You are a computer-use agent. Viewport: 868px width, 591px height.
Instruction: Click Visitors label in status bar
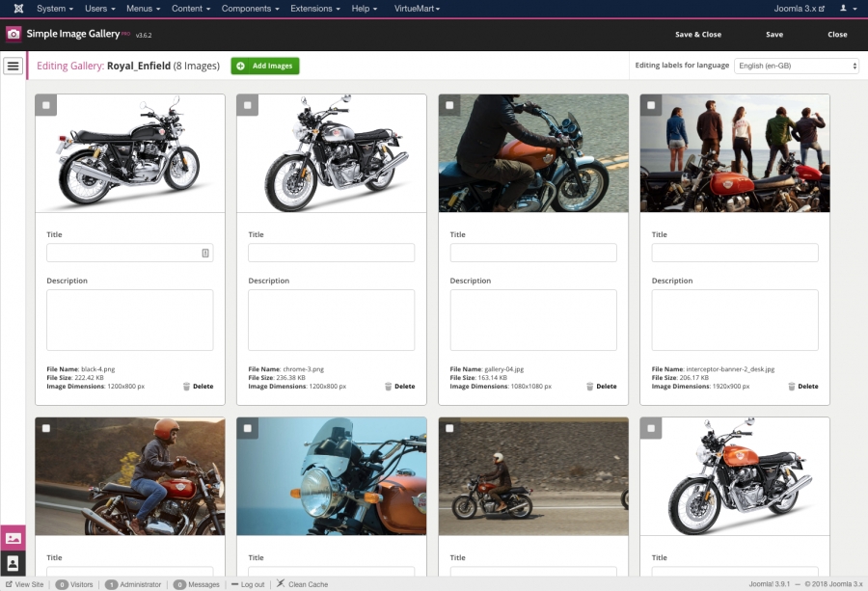point(81,584)
